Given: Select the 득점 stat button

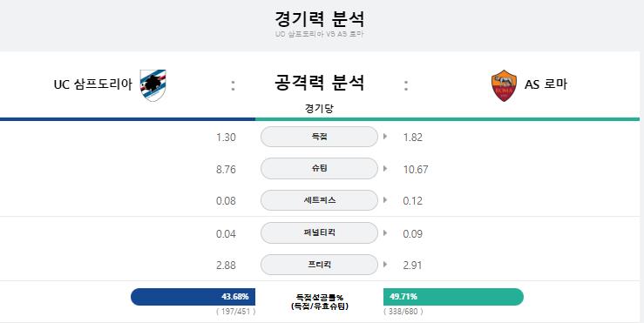Looking at the screenshot, I should point(319,137).
